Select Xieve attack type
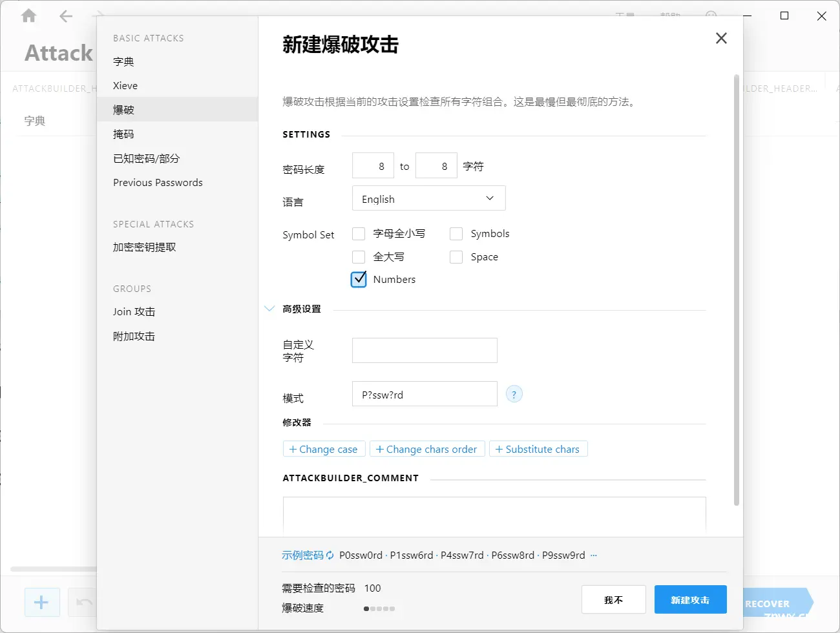 177,85
